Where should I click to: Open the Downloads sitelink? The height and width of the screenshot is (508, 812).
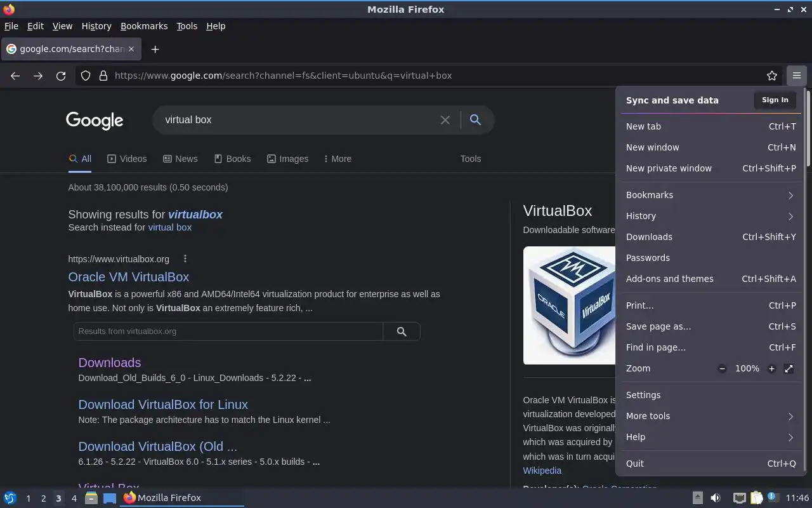point(110,363)
